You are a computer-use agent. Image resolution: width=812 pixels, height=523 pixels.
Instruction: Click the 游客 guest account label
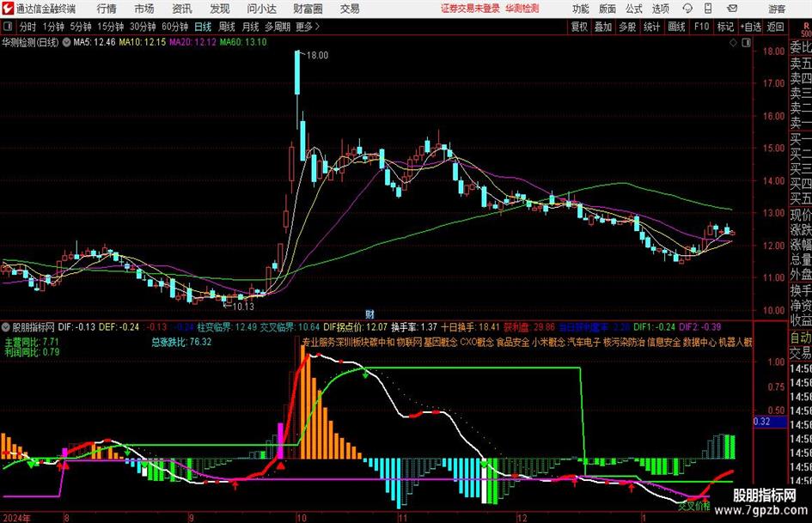(x=776, y=9)
